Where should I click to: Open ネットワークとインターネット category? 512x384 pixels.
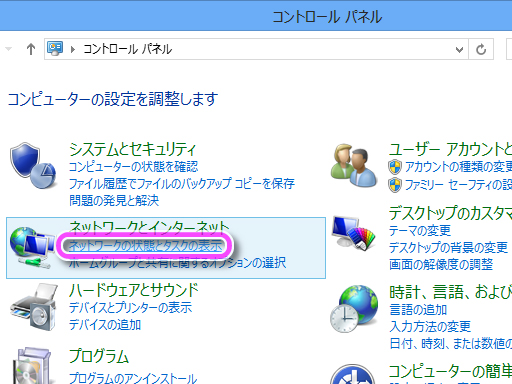[149, 227]
